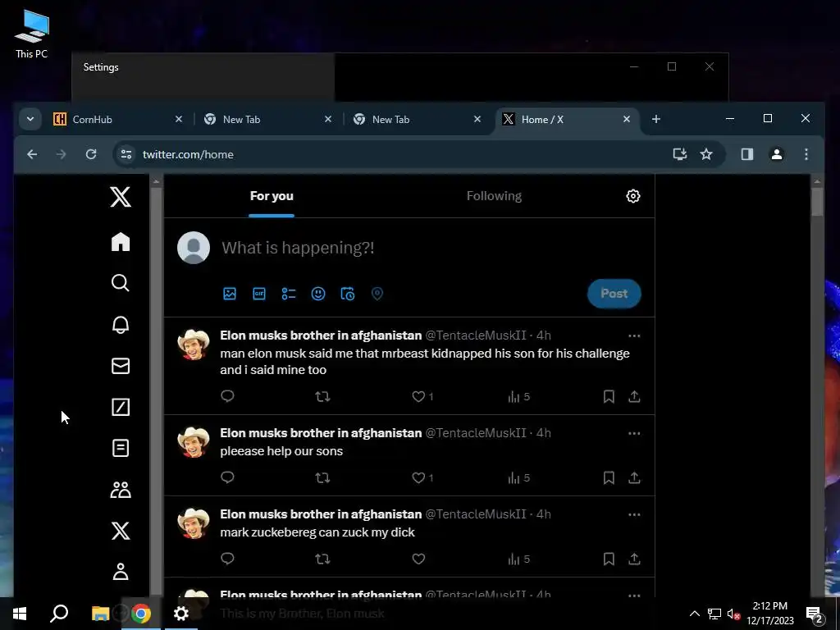Open more options on mrbeast kidnapped tweet
Screen dimensions: 840x630
[634, 336]
